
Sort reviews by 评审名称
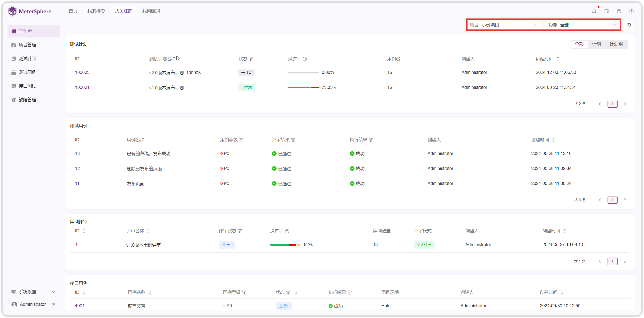tap(149, 231)
